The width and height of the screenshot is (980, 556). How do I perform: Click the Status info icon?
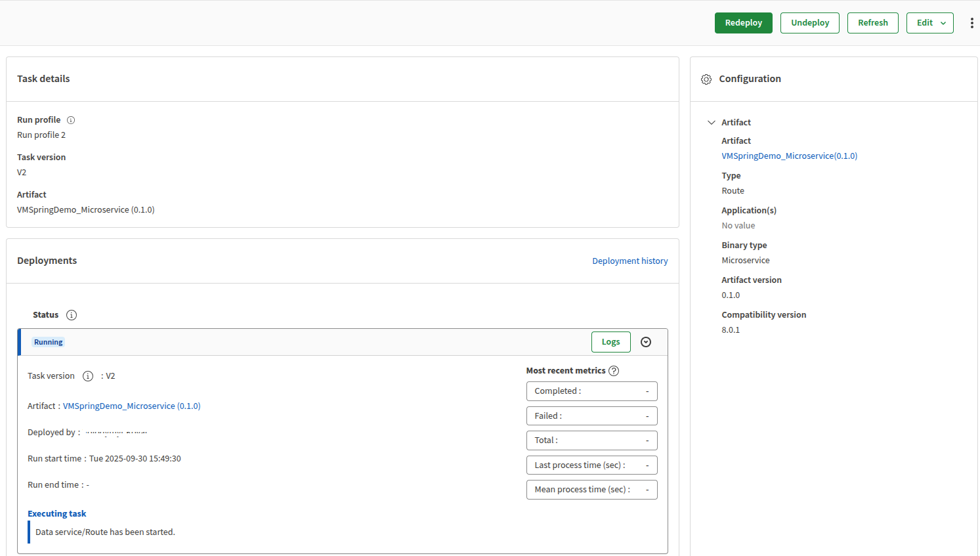[72, 315]
